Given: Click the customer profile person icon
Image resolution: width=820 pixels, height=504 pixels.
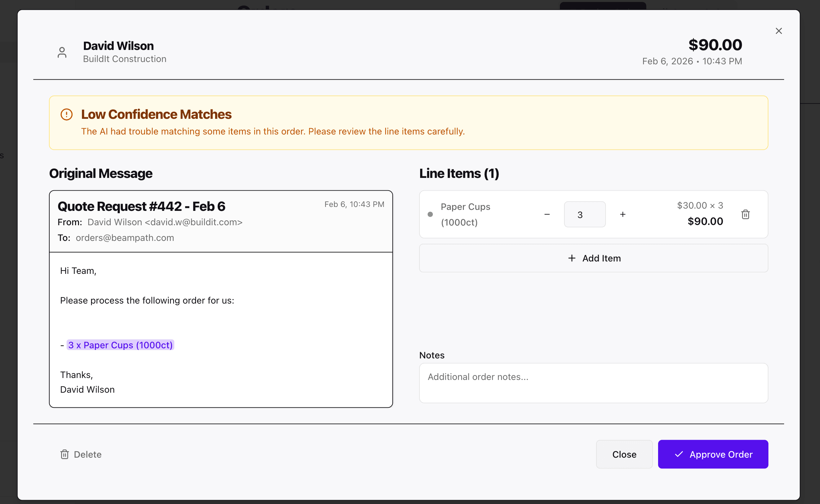Looking at the screenshot, I should point(62,52).
